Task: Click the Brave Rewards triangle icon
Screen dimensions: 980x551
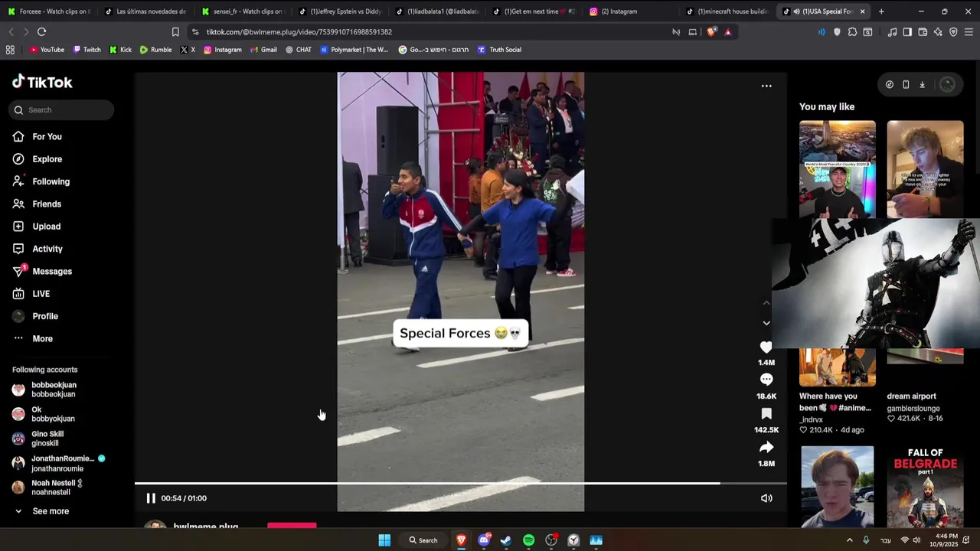Action: (727, 32)
